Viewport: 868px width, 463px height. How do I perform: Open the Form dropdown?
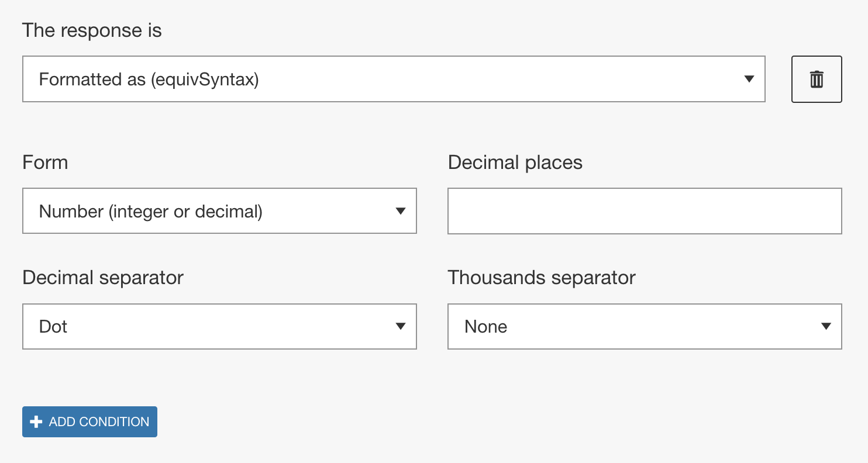[219, 211]
